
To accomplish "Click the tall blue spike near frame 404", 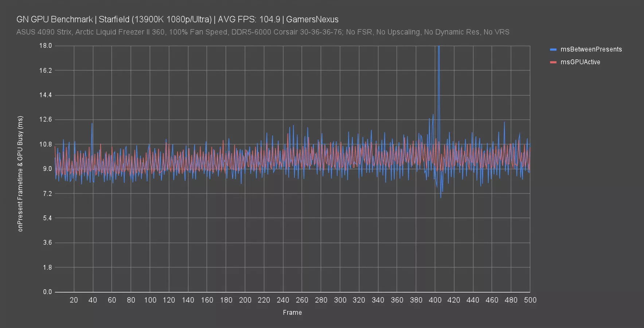I will (439, 73).
